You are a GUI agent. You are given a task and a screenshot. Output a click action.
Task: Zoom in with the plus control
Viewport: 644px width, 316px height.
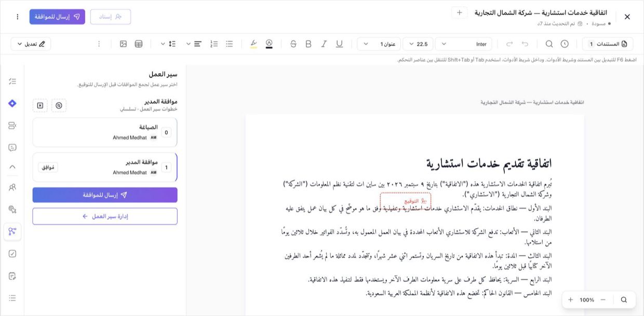(571, 299)
